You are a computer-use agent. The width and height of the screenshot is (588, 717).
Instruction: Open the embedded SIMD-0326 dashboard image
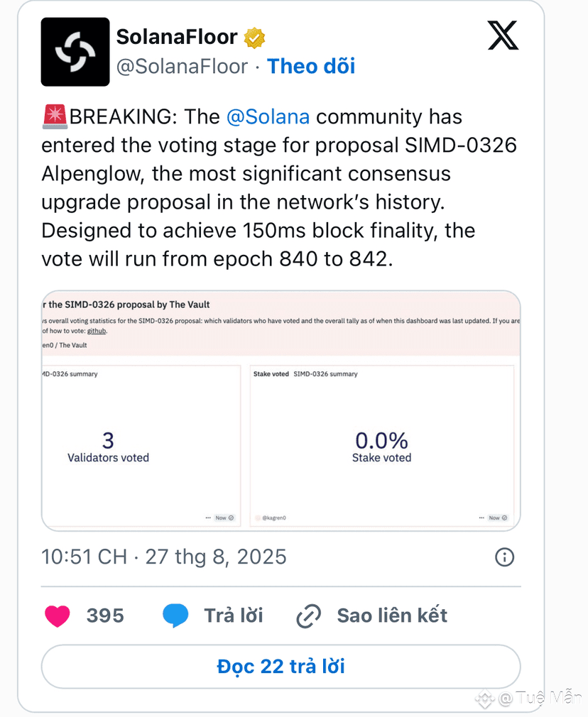point(281,410)
